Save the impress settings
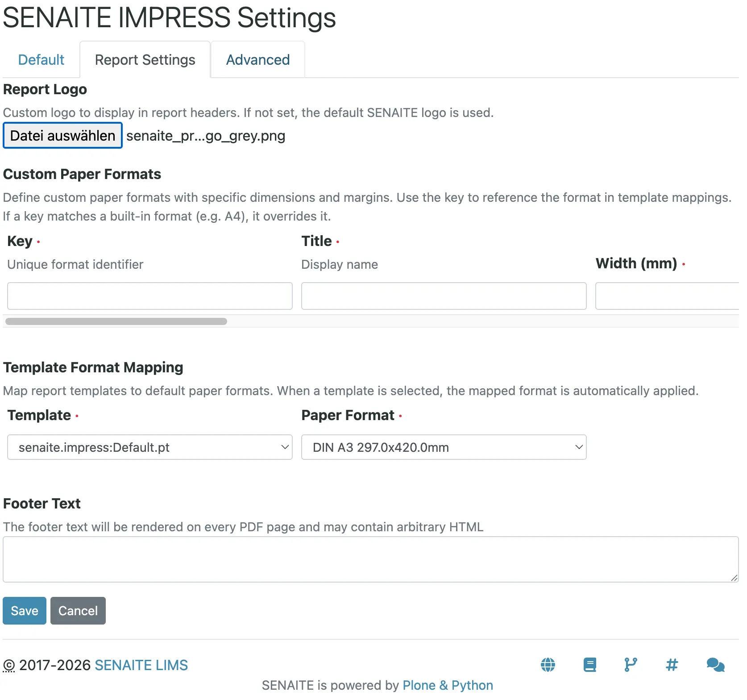This screenshot has width=747, height=700. pyautogui.click(x=25, y=611)
